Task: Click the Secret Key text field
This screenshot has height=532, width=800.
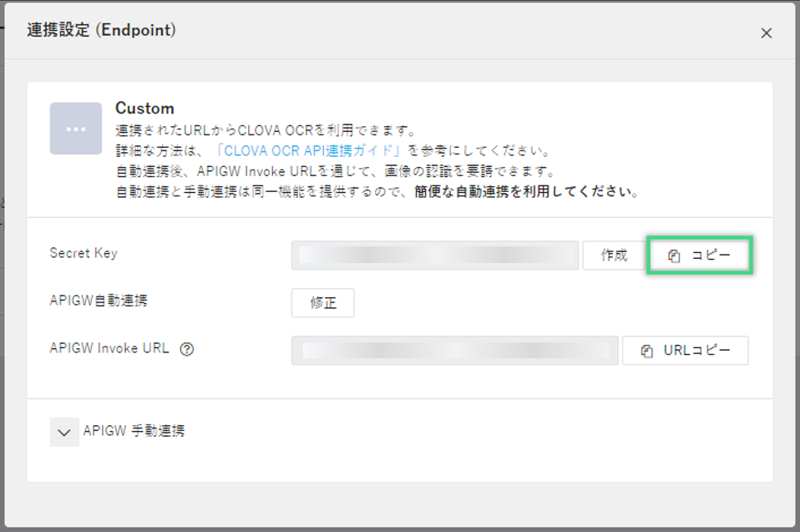Action: click(x=434, y=256)
